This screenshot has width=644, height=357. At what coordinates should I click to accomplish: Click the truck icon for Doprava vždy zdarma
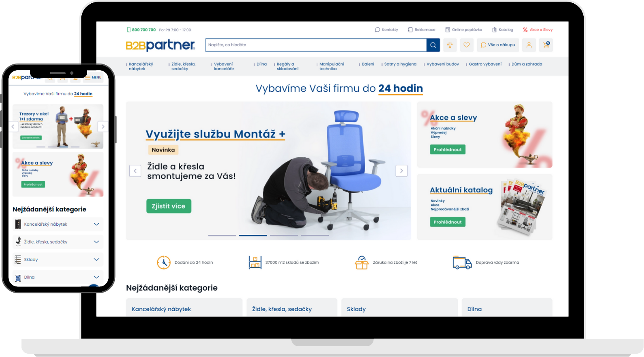[462, 262]
